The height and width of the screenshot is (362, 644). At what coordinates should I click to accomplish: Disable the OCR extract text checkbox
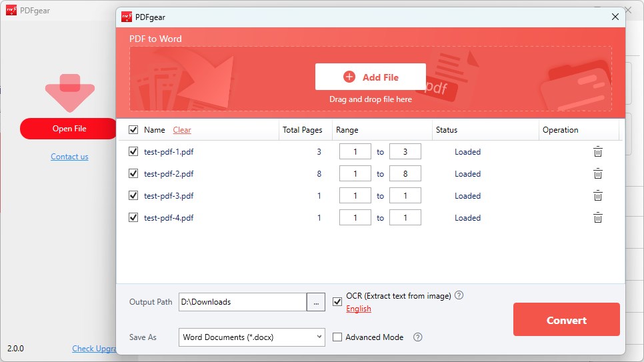337,301
